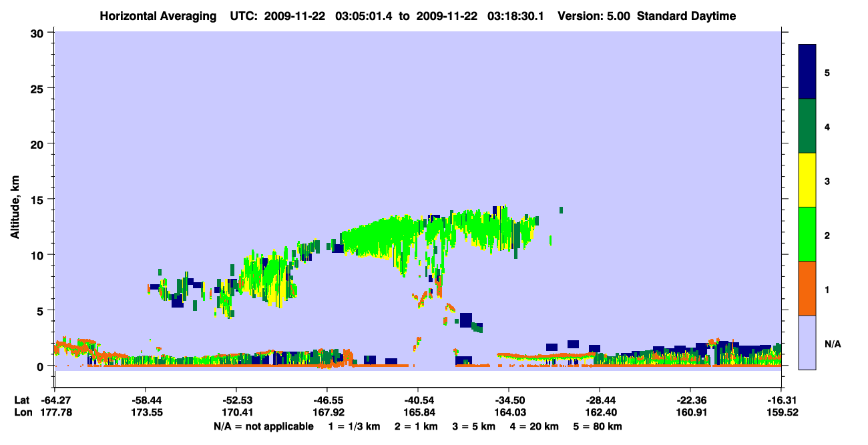Viewport: 868px width, 445px height.
Task: Select the orange colorbar swatch for level 1
Action: click(807, 288)
